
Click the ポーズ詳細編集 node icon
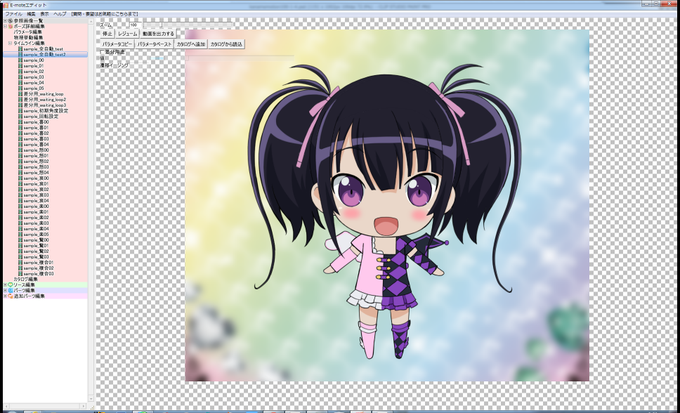coord(10,26)
